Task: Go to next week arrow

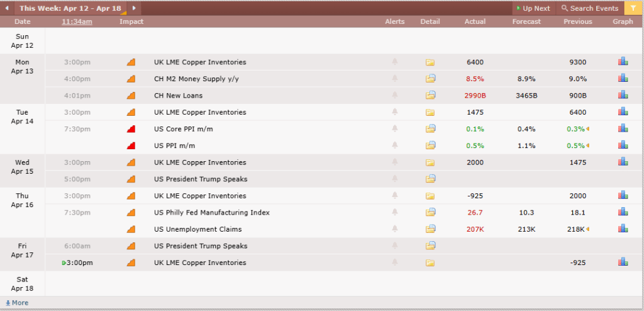Action: [134, 8]
